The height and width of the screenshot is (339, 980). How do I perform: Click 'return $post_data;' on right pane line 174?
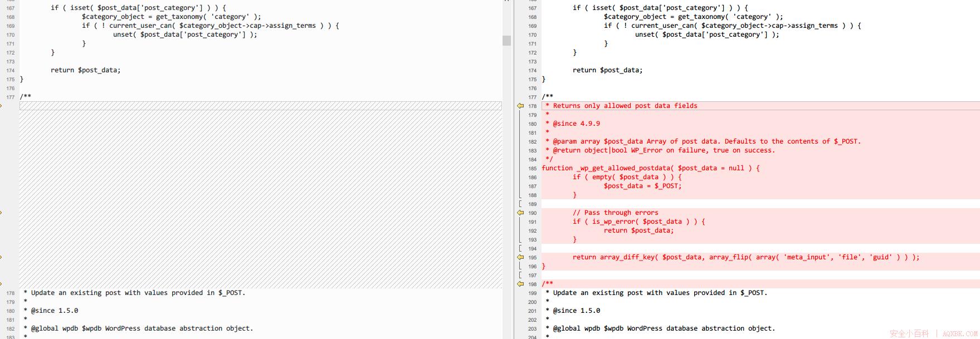click(x=608, y=70)
